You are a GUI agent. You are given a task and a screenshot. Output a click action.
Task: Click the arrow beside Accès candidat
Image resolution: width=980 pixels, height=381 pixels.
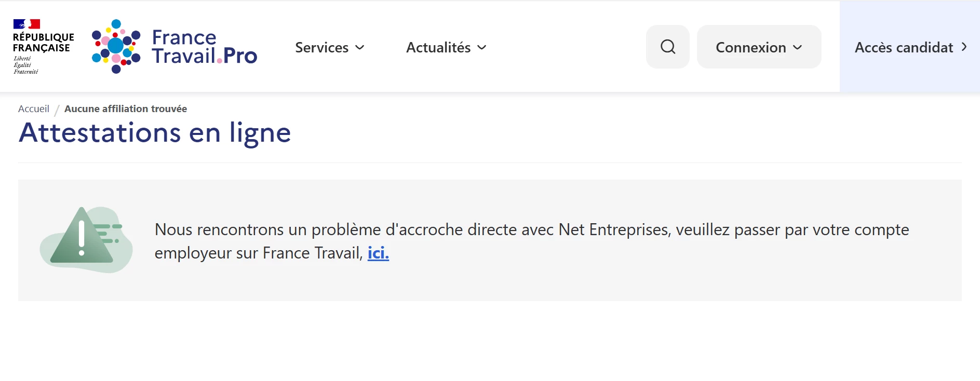964,47
